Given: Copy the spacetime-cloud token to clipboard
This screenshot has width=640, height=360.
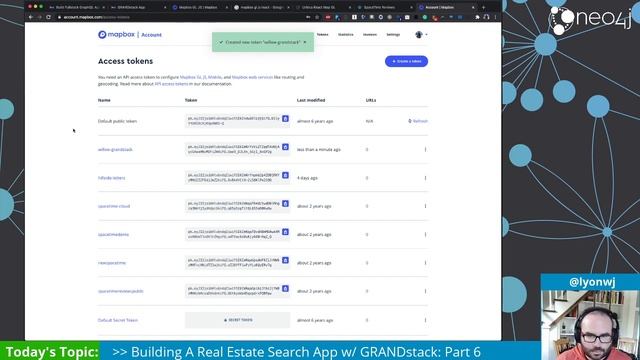Looking at the screenshot, I should click(x=285, y=204).
